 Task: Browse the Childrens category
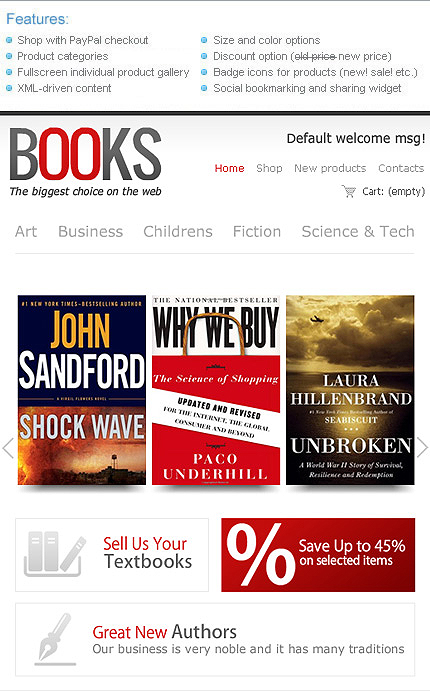(x=178, y=231)
